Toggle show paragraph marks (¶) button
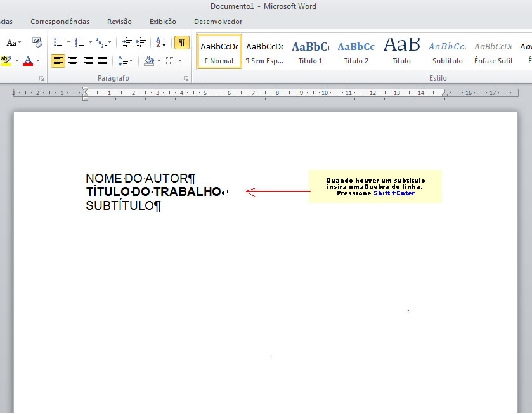The width and height of the screenshot is (532, 414). click(182, 42)
